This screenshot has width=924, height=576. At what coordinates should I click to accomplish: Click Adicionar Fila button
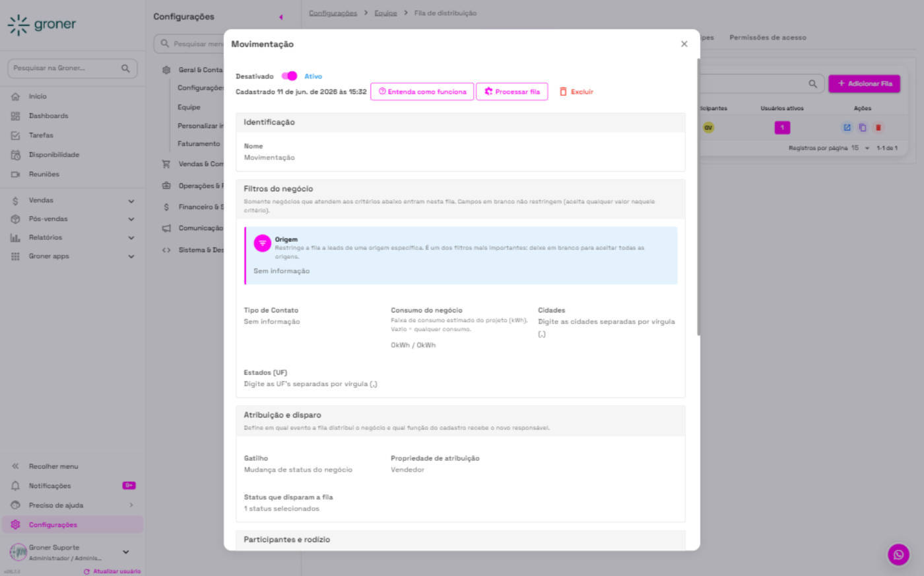(864, 84)
